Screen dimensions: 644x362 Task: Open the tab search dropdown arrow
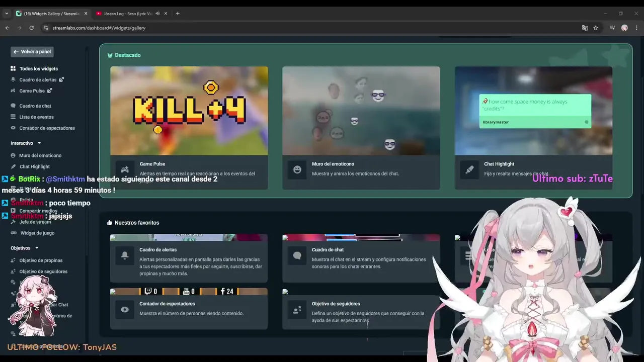pyautogui.click(x=6, y=14)
